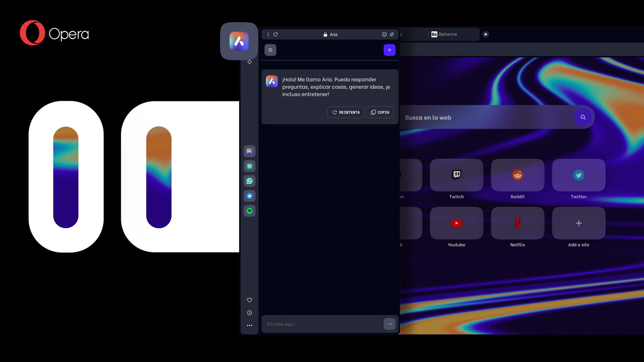Image resolution: width=644 pixels, height=362 pixels.
Task: Open the Youtube speed dial tile
Action: coord(456,223)
